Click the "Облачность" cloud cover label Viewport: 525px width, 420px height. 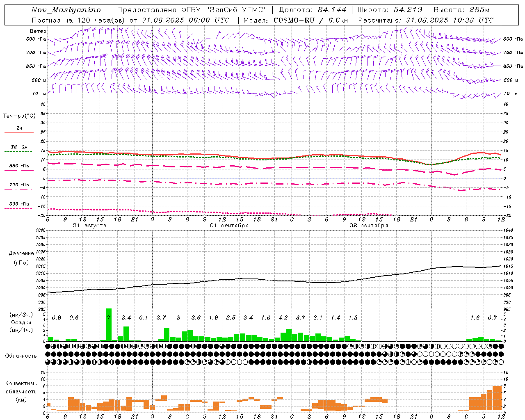coord(21,356)
